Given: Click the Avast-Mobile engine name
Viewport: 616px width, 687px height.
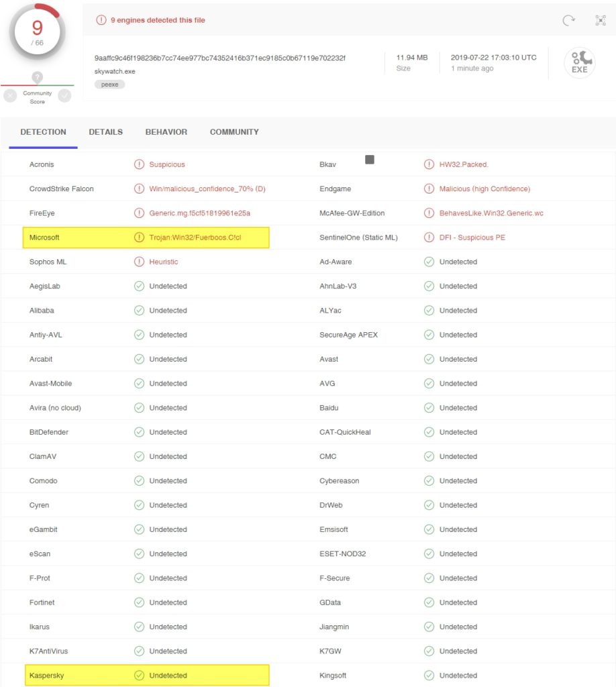Looking at the screenshot, I should 50,383.
